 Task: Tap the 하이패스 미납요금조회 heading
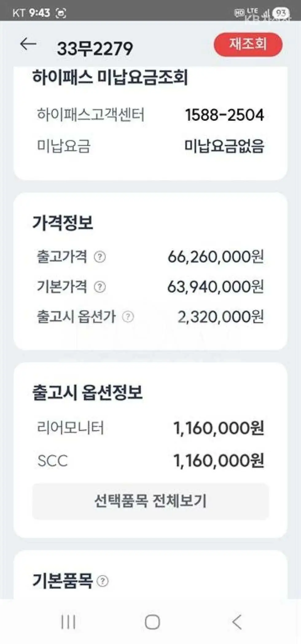[110, 77]
